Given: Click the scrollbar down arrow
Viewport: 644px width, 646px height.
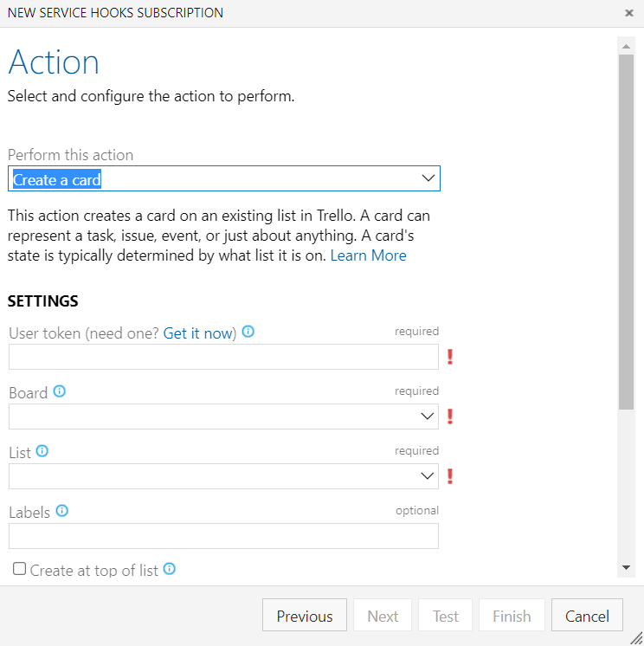Looking at the screenshot, I should [627, 568].
